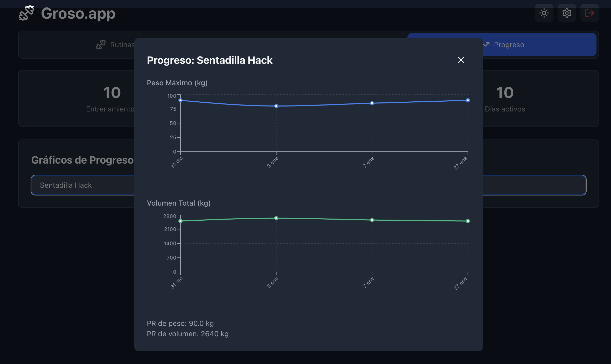
Task: Click the Rutinas dumbbell icon
Action: coord(101,45)
